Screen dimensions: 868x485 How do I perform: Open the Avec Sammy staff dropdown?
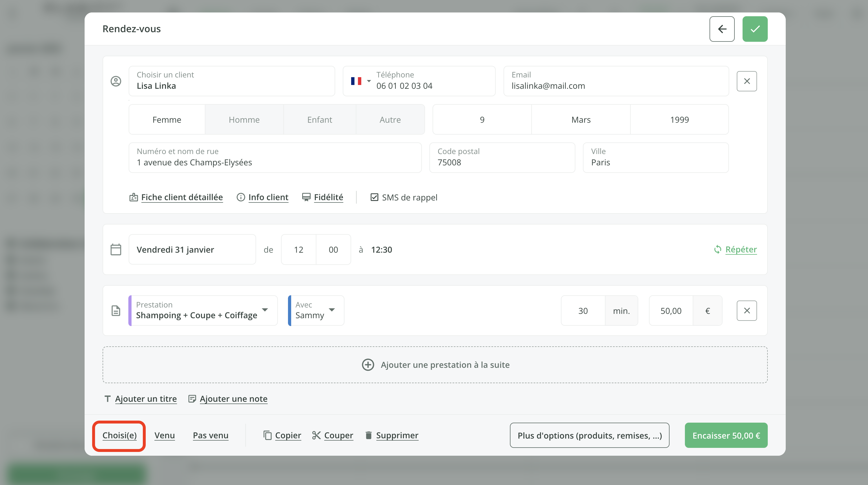coord(331,310)
